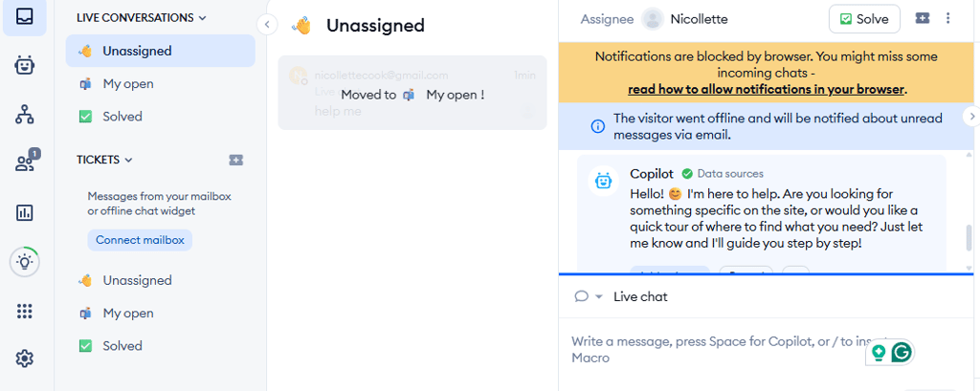Image resolution: width=980 pixels, height=391 pixels.
Task: Open the Contacts icon with badge
Action: pyautogui.click(x=25, y=163)
